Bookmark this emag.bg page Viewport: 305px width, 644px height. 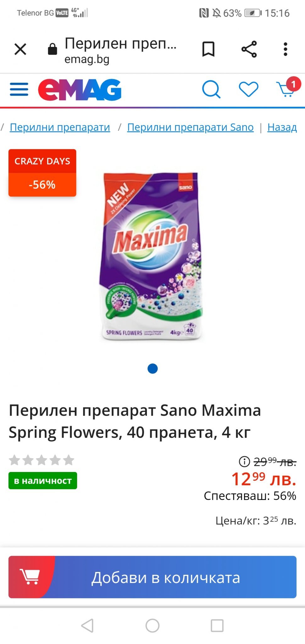click(x=208, y=49)
